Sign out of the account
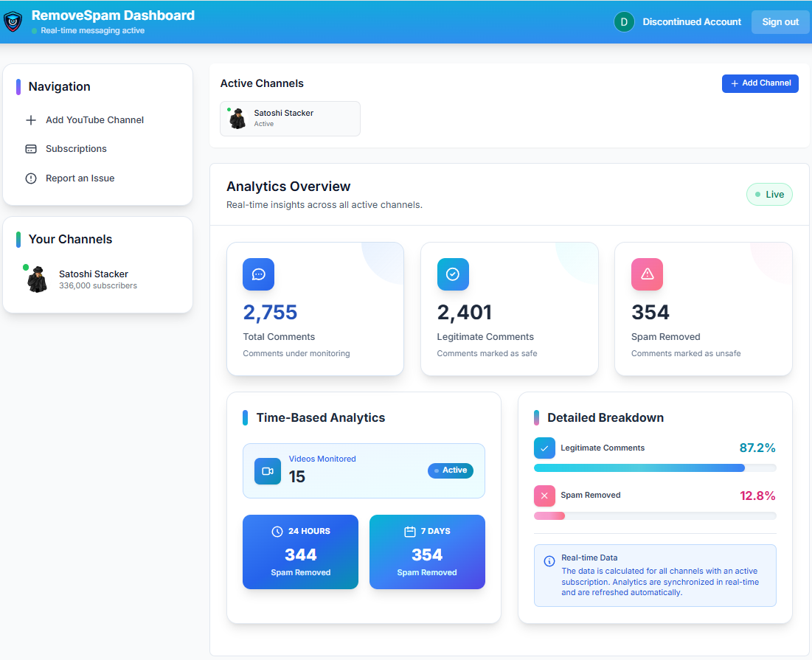The width and height of the screenshot is (812, 660). (780, 21)
